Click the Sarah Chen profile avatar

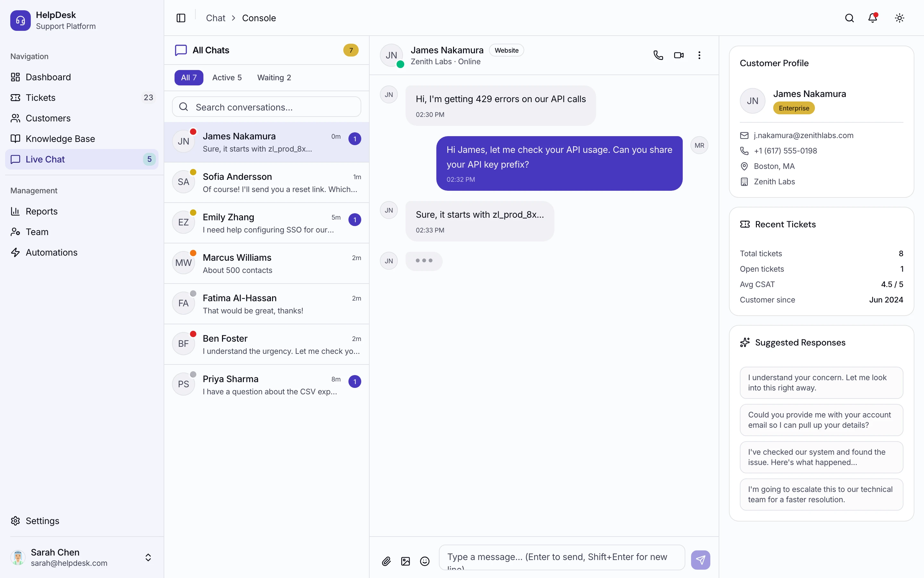click(18, 557)
